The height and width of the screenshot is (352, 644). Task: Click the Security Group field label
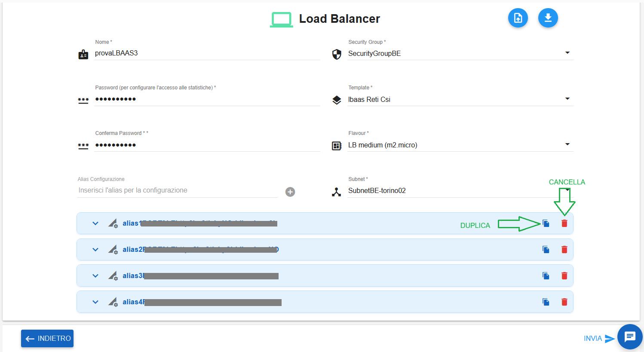[367, 42]
